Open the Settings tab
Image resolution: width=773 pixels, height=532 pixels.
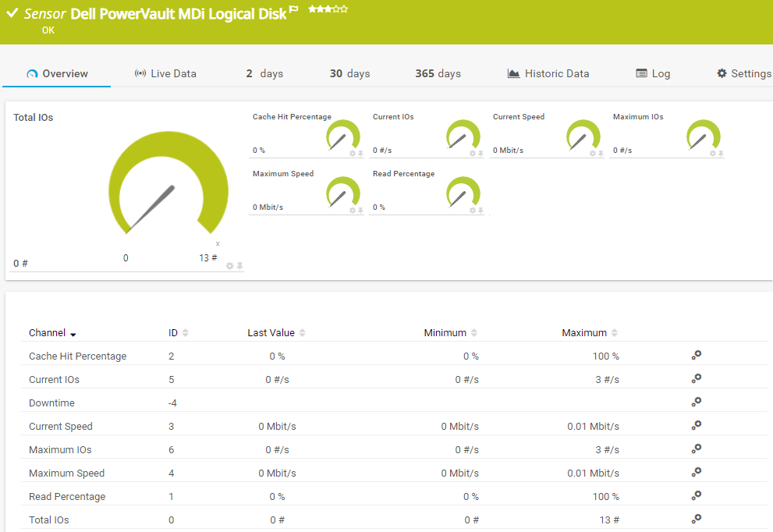pyautogui.click(x=743, y=73)
